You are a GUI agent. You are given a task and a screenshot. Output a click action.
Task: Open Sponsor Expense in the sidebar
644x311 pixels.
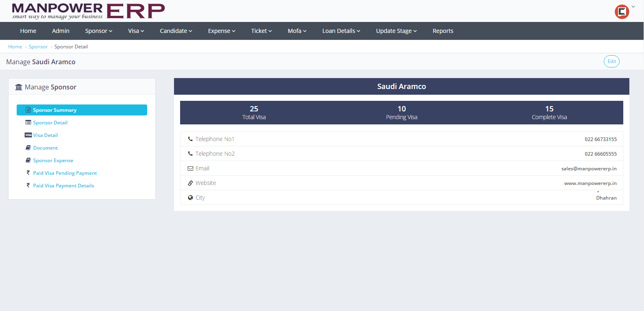point(53,160)
